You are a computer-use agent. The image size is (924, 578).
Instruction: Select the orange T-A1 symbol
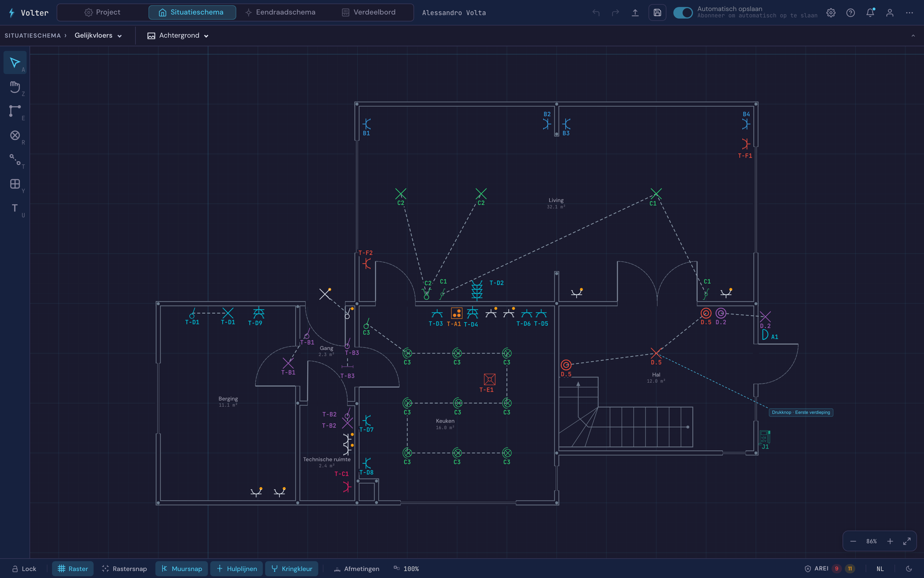[x=457, y=313]
